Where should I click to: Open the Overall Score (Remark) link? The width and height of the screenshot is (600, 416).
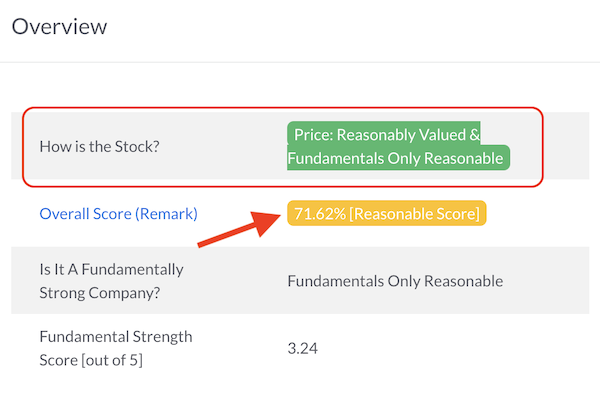click(118, 214)
